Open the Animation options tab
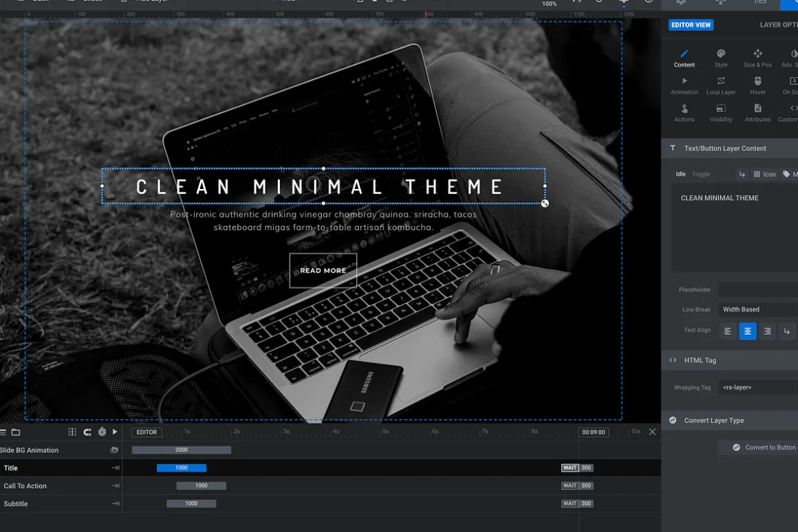This screenshot has width=798, height=532. [x=684, y=86]
